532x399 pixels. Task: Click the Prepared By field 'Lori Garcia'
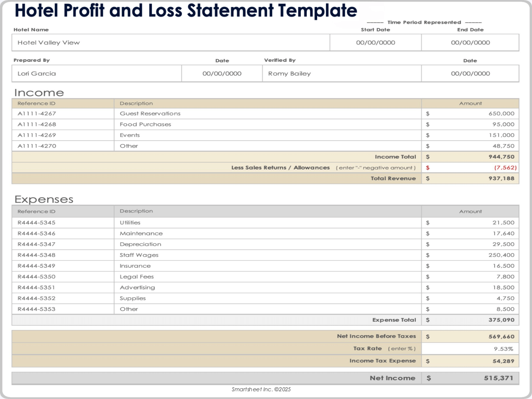[96, 74]
